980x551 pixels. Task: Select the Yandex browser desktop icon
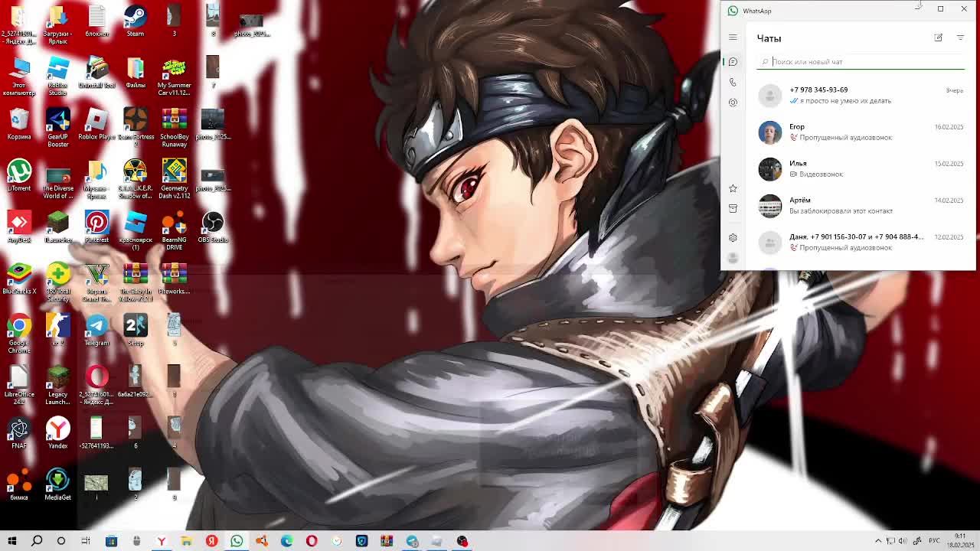click(58, 433)
